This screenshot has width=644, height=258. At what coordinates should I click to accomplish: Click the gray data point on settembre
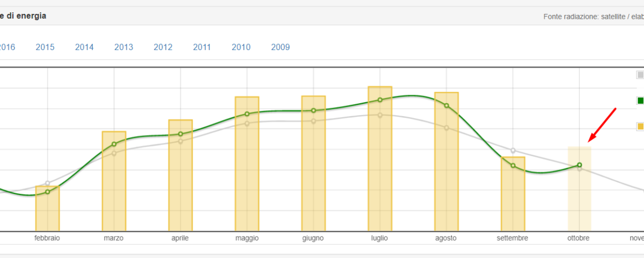[513, 150]
